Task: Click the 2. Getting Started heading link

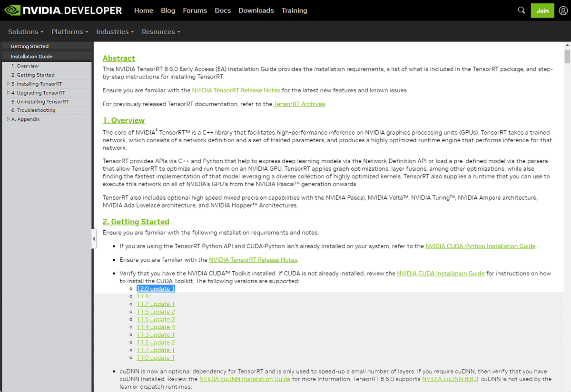Action: (x=136, y=222)
